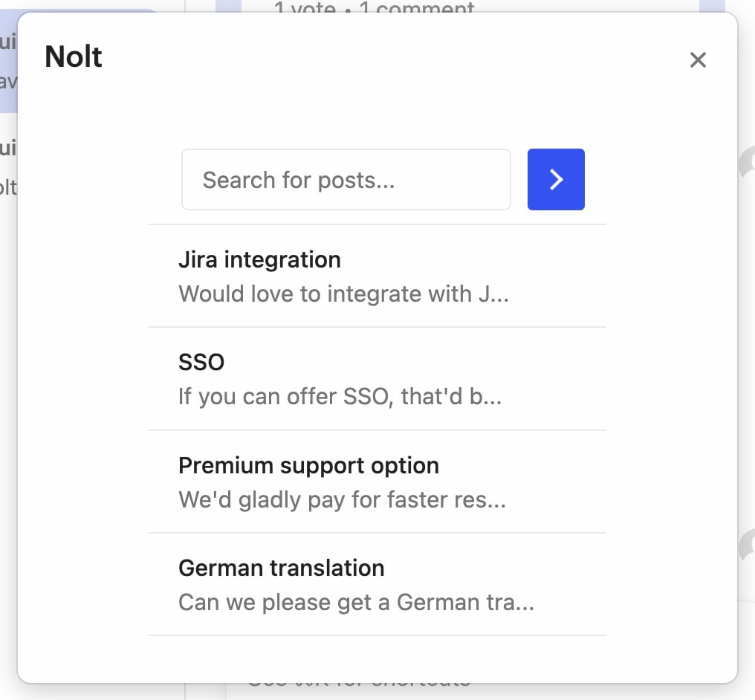Click the snippet 'We'd gladly pay for faster res...'
Viewport: 755px width, 700px height.
coord(342,499)
